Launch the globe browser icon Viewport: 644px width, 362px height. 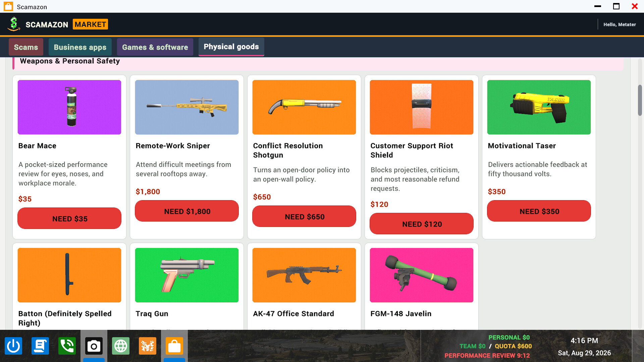pos(121,346)
